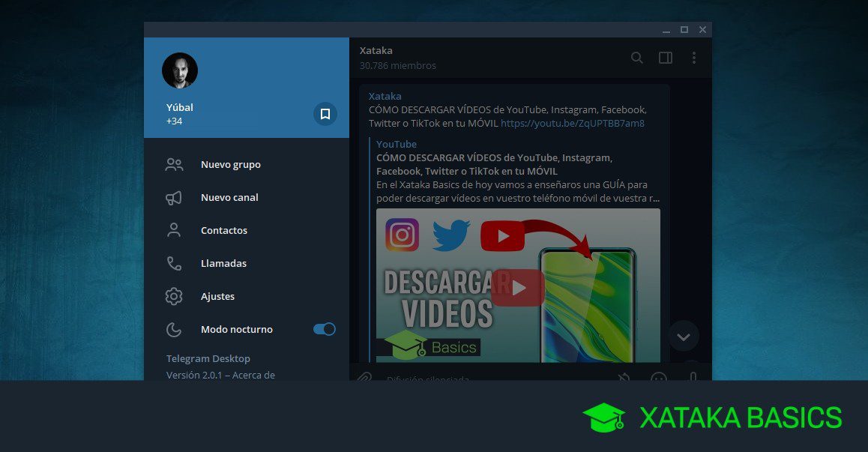Unmute the silenced broadcast notifications

coord(624,379)
